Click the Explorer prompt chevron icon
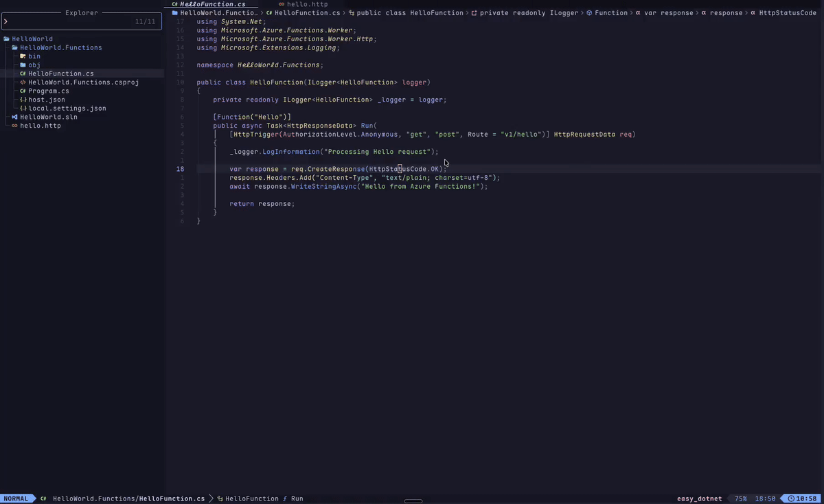The height and width of the screenshot is (504, 824). coord(6,22)
